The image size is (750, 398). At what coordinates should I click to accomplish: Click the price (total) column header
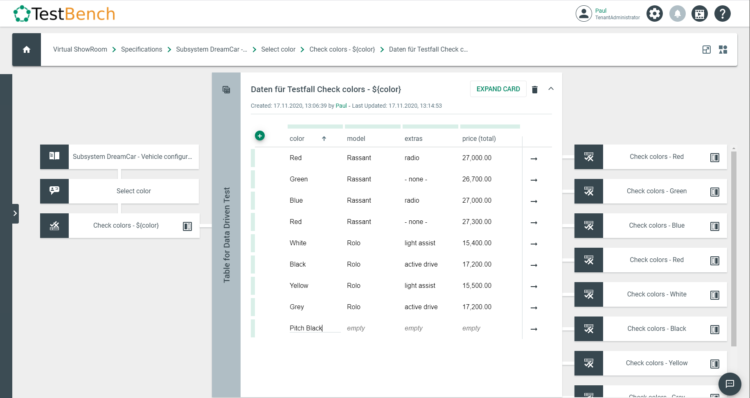click(x=479, y=139)
